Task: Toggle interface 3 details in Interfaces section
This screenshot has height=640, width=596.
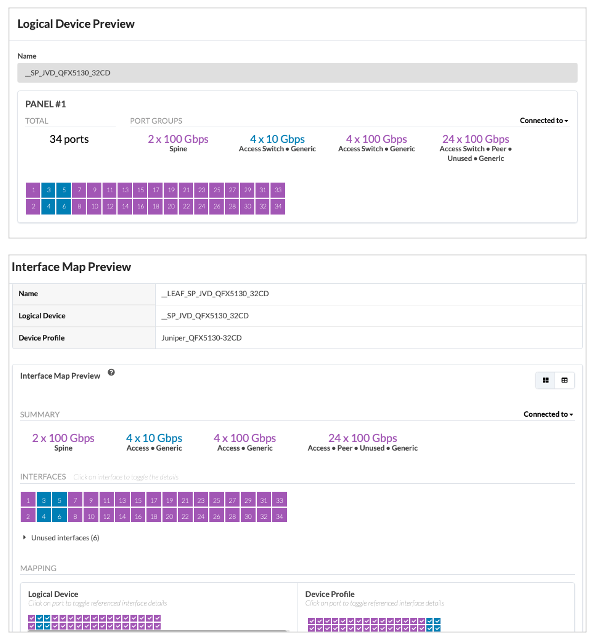Action: point(44,500)
